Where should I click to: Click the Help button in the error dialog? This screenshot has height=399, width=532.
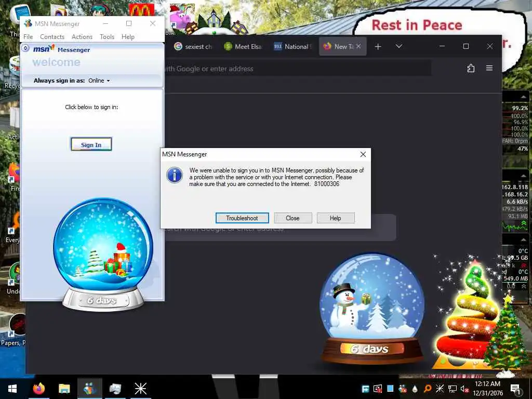335,218
